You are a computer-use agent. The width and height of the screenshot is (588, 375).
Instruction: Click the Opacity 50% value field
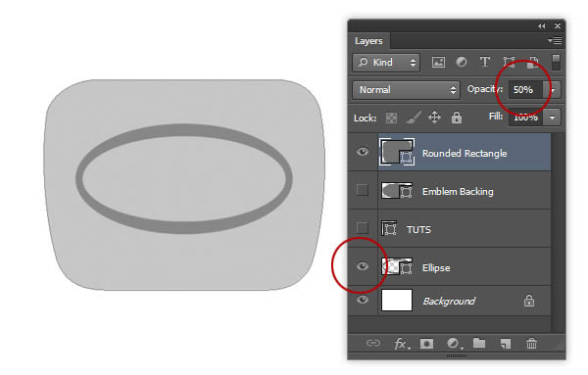point(525,90)
